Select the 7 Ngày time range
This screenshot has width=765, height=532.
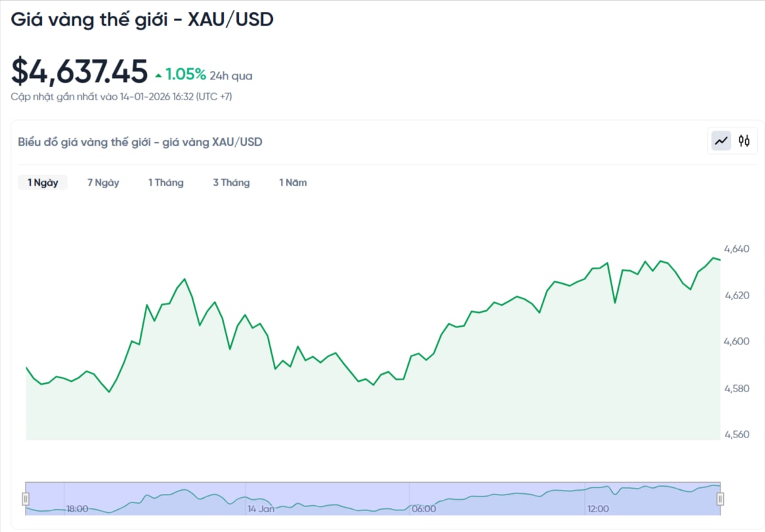[103, 182]
